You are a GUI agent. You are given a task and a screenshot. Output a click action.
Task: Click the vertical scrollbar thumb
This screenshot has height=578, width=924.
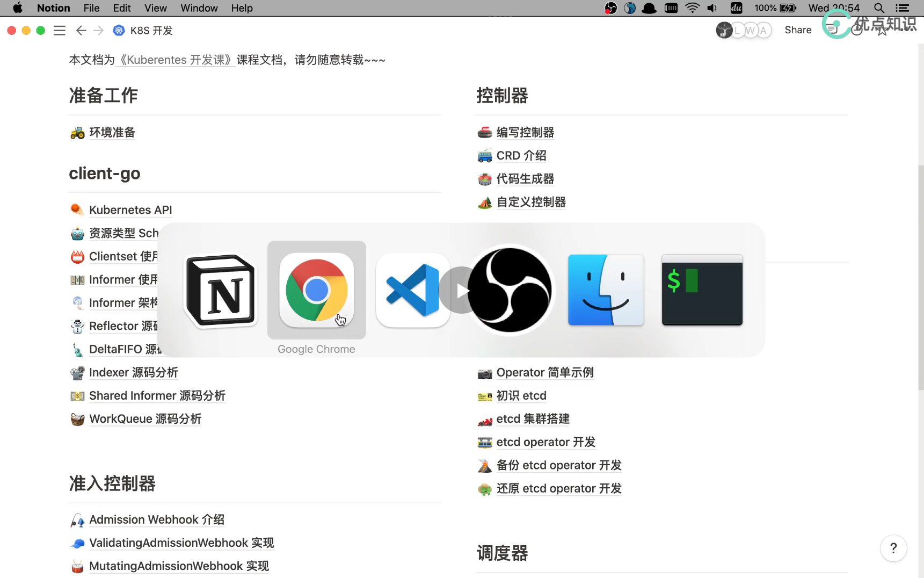coord(921,277)
